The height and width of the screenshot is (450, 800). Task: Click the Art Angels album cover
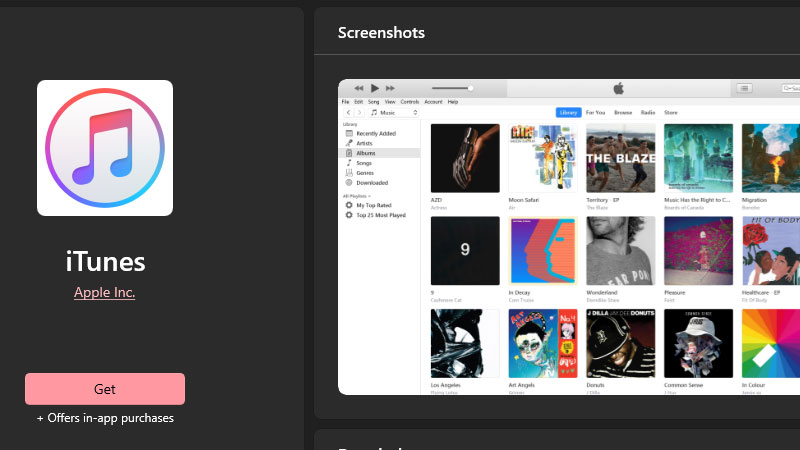(x=543, y=343)
